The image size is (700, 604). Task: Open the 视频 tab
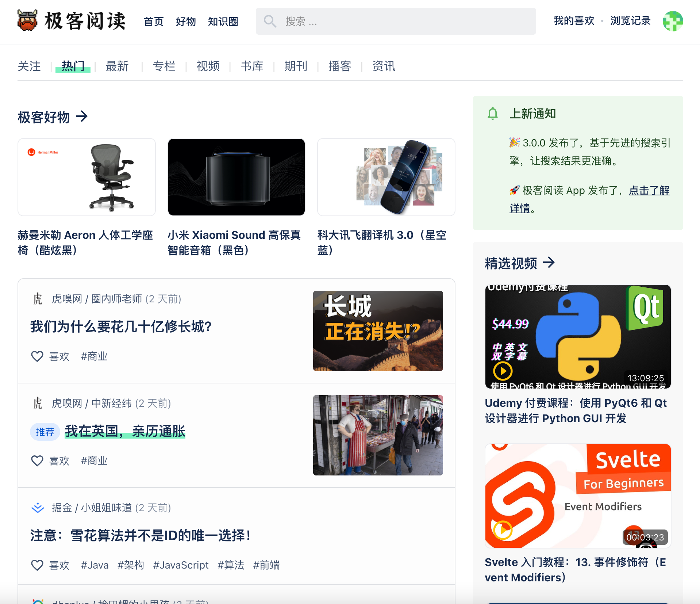point(208,66)
